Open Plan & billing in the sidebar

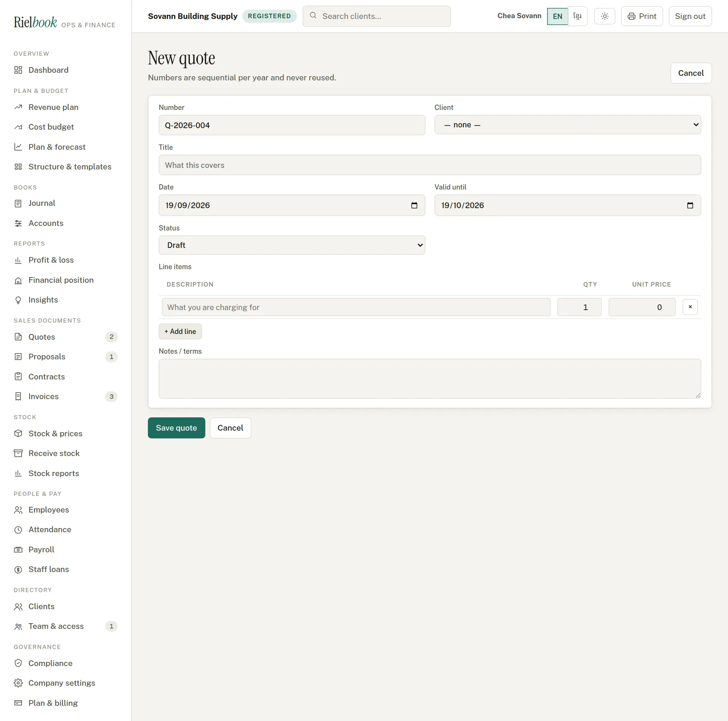(x=66, y=703)
